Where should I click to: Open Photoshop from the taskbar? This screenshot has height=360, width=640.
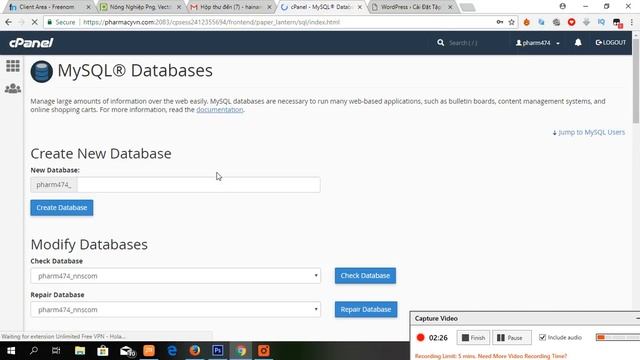[x=218, y=351]
